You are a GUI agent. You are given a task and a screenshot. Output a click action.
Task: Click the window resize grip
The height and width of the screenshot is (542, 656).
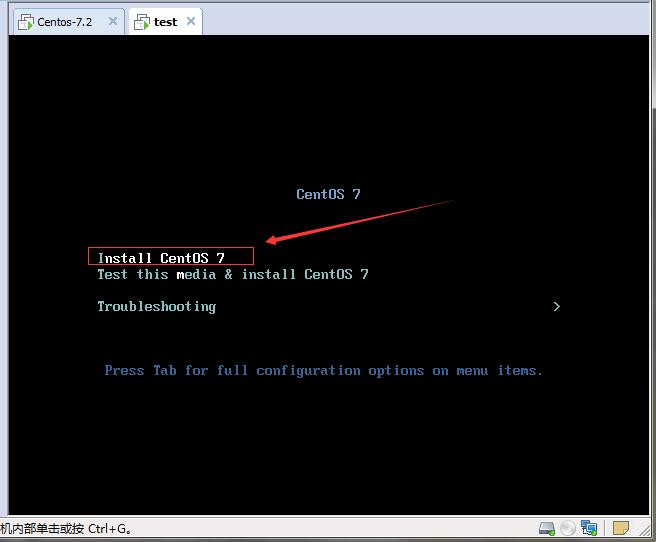click(x=645, y=530)
